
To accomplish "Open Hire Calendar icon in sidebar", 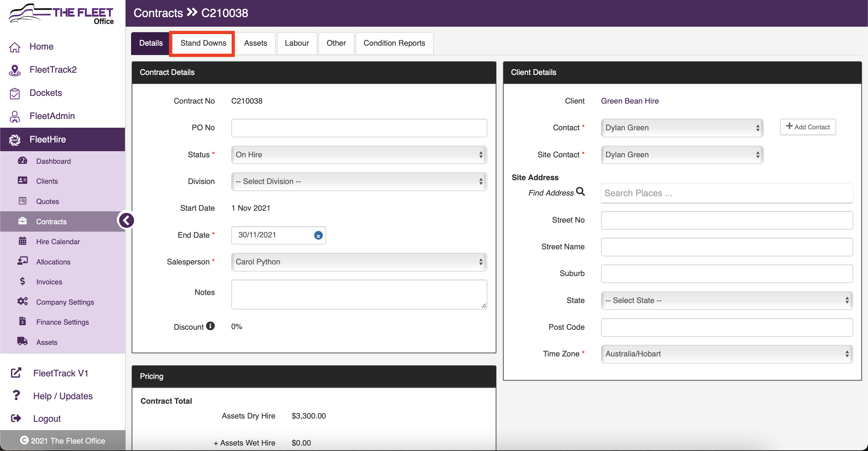I will click(x=22, y=241).
